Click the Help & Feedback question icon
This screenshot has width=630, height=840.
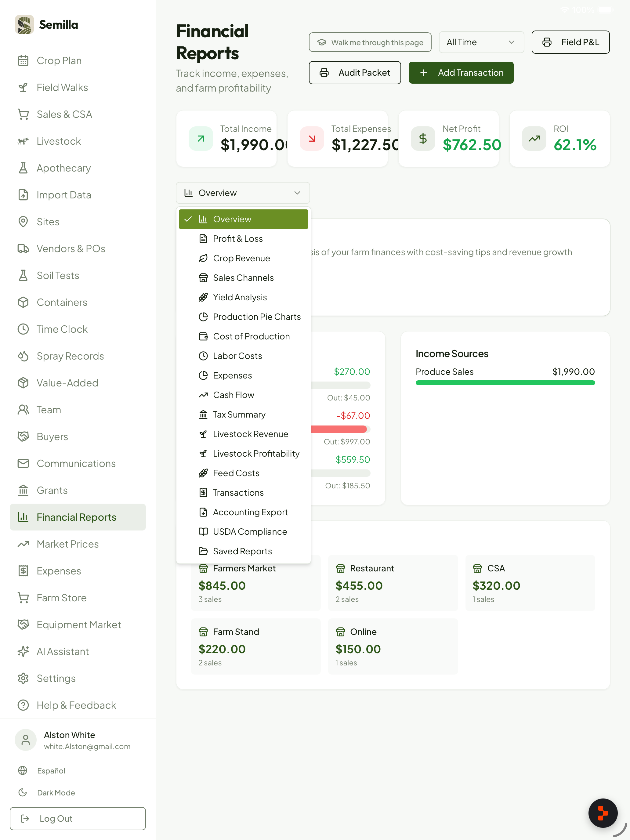tap(23, 705)
